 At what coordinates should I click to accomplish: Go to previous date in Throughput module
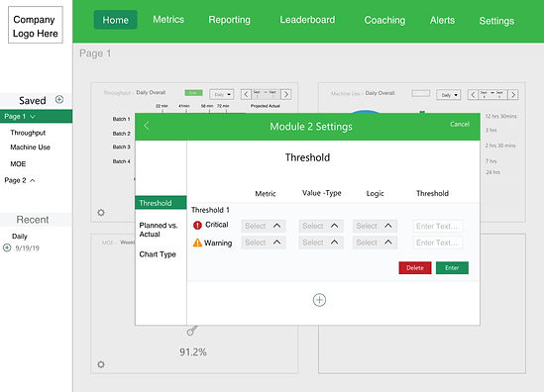(x=246, y=94)
